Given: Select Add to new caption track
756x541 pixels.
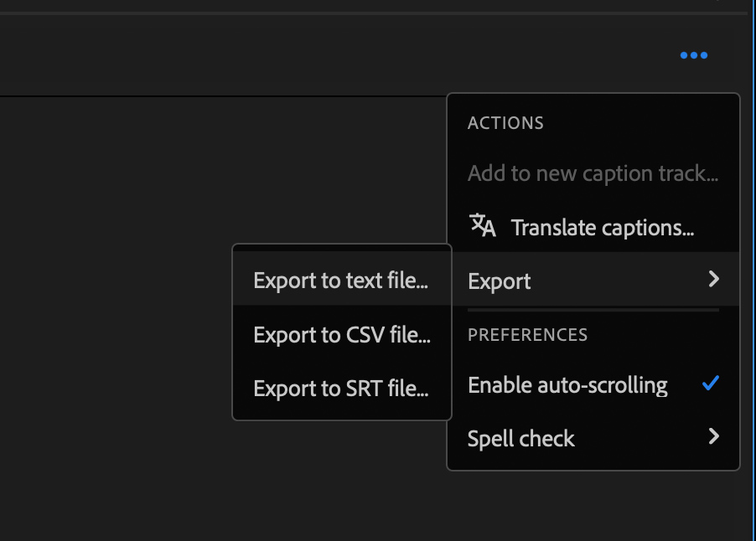Looking at the screenshot, I should [x=593, y=173].
